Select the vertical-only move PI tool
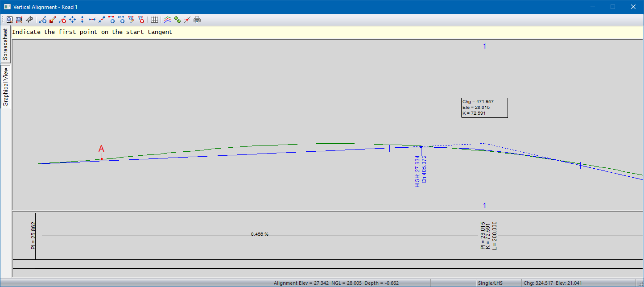Screen dimensions: 644x287 (82, 20)
